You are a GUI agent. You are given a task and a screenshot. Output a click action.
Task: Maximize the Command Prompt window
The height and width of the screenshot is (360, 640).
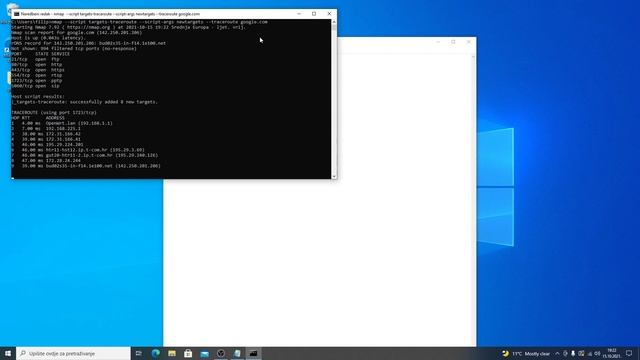(x=314, y=14)
